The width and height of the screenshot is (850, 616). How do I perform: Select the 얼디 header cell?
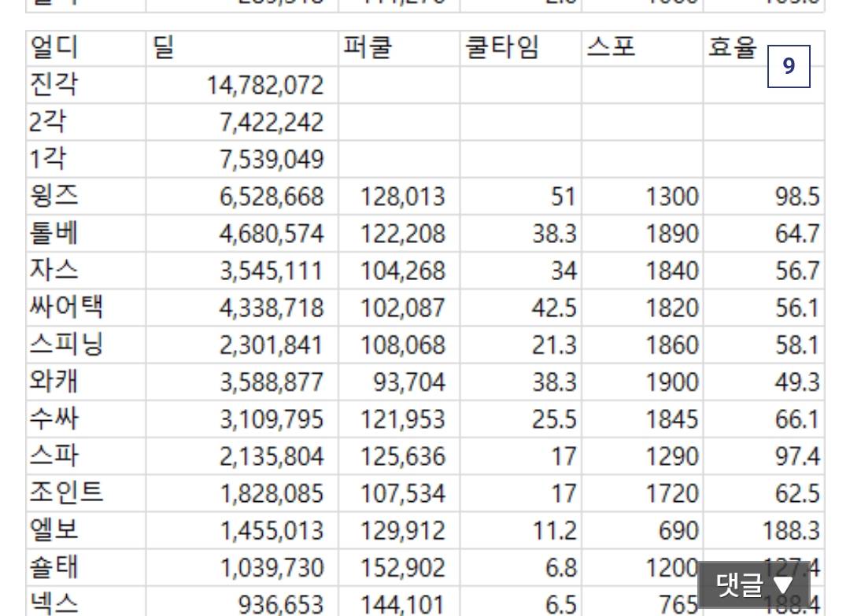coord(54,49)
